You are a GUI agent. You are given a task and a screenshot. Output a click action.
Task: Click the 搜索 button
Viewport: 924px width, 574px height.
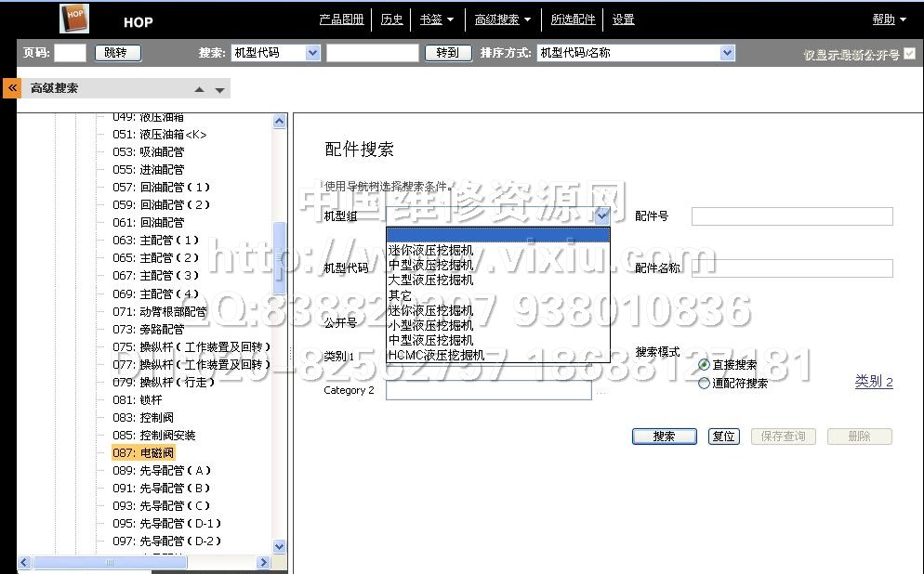[x=664, y=437]
